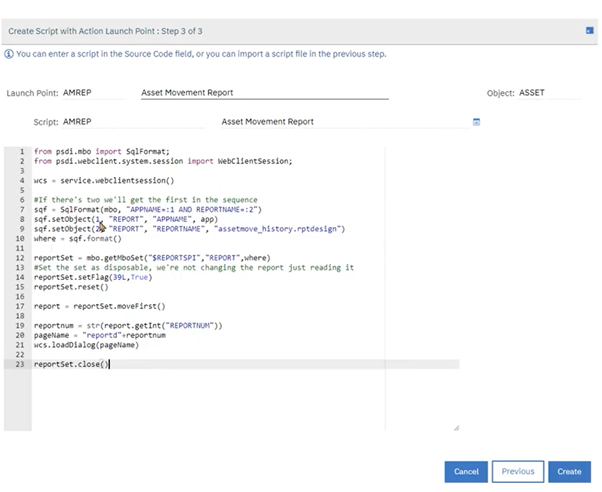Viewport: 602px width, 492px height.
Task: Click the 'from psdi.mbo import SqlFormat;' line
Action: (x=101, y=151)
